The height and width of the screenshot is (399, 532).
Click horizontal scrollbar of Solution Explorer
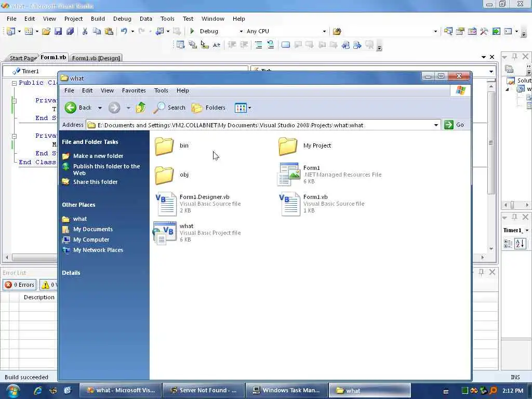(x=516, y=205)
